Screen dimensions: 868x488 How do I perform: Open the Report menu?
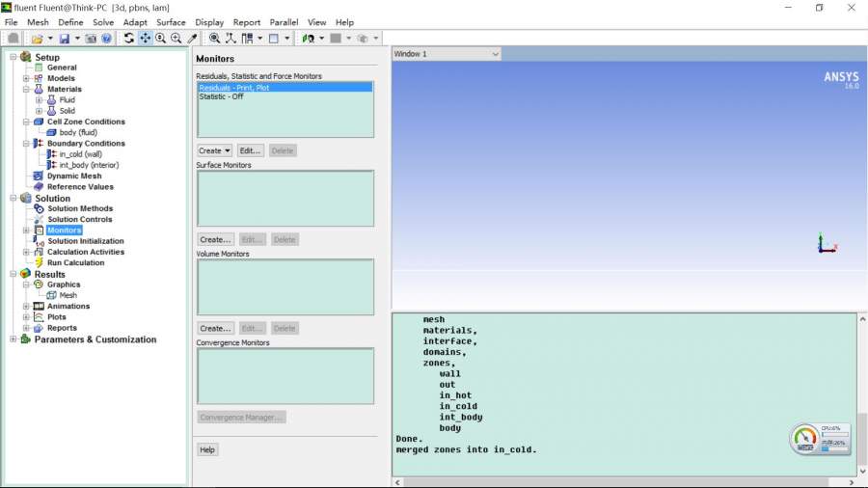coord(247,22)
